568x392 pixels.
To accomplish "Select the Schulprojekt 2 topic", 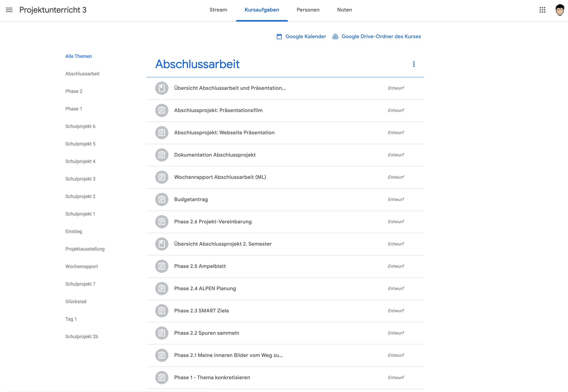I will click(80, 197).
